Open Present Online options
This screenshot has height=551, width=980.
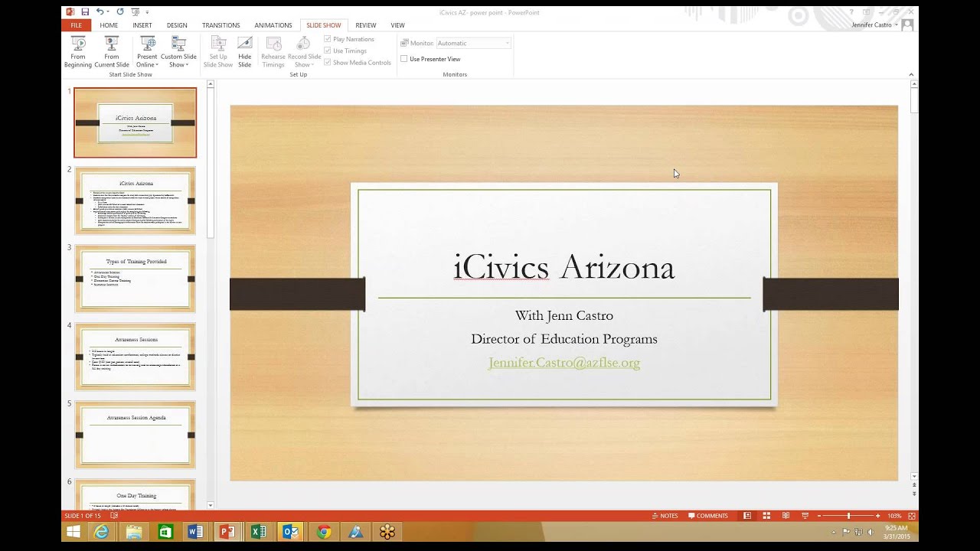tap(147, 51)
